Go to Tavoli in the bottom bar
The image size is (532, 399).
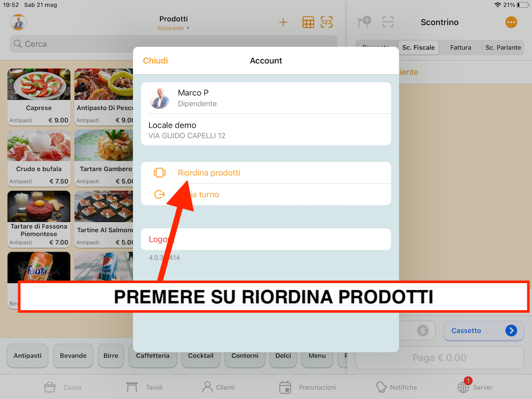coord(144,387)
